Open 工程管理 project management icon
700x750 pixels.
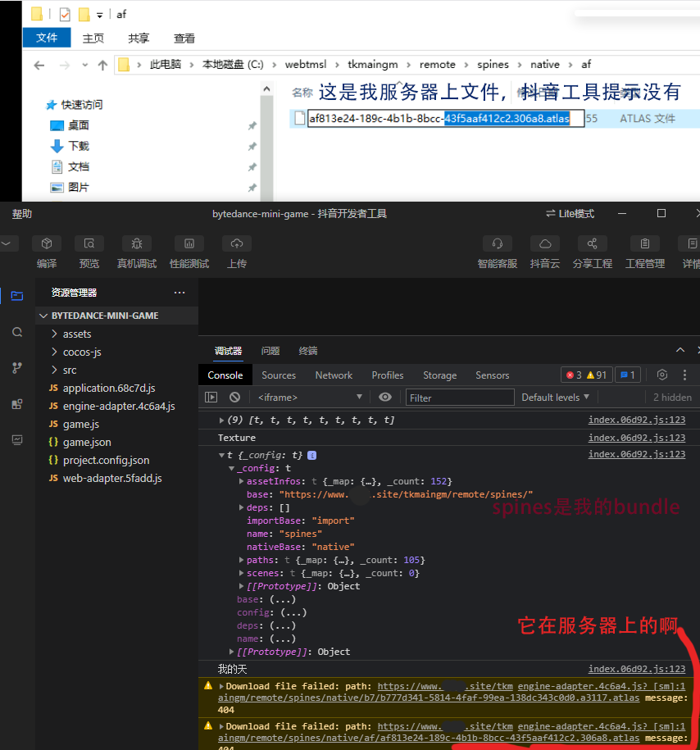click(x=645, y=244)
